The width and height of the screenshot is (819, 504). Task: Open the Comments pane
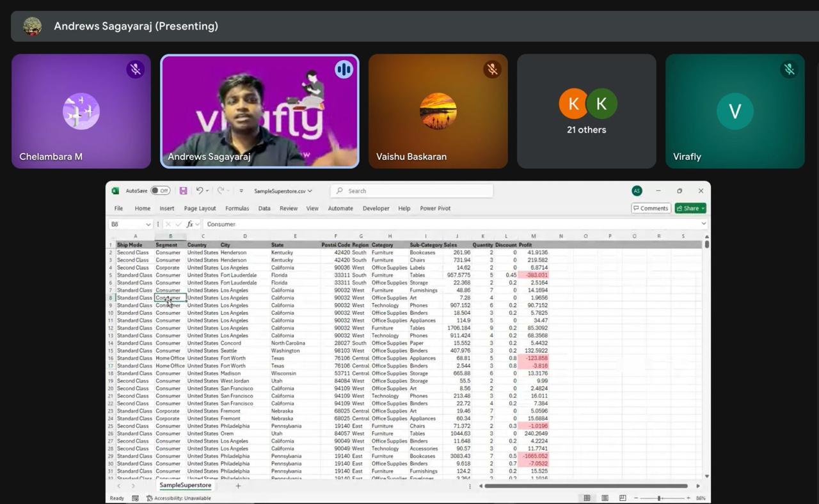pos(650,208)
